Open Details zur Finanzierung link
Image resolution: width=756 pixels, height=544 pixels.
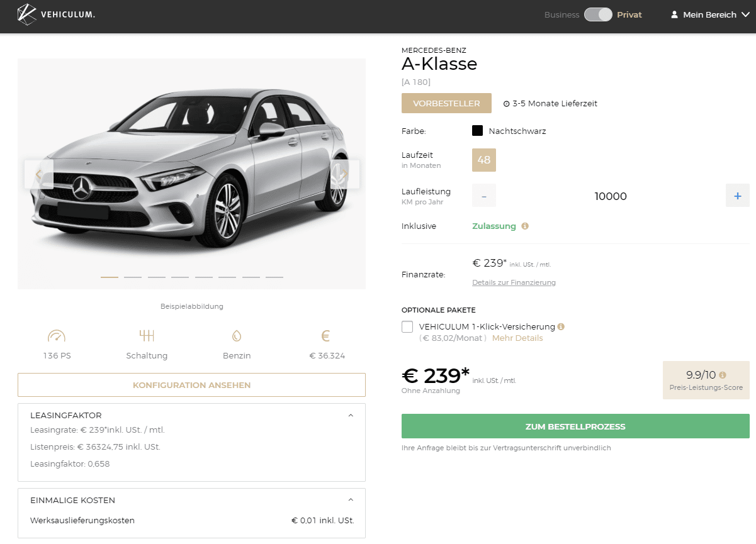point(514,282)
